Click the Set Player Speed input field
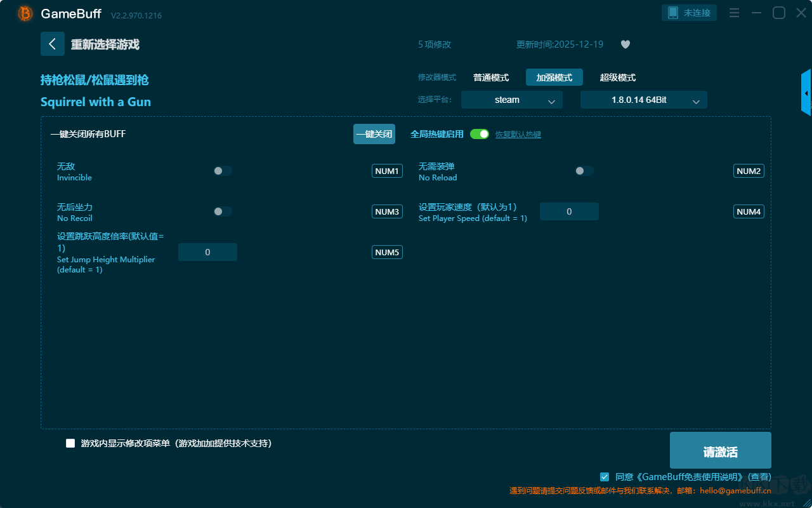This screenshot has height=508, width=812. pos(569,211)
